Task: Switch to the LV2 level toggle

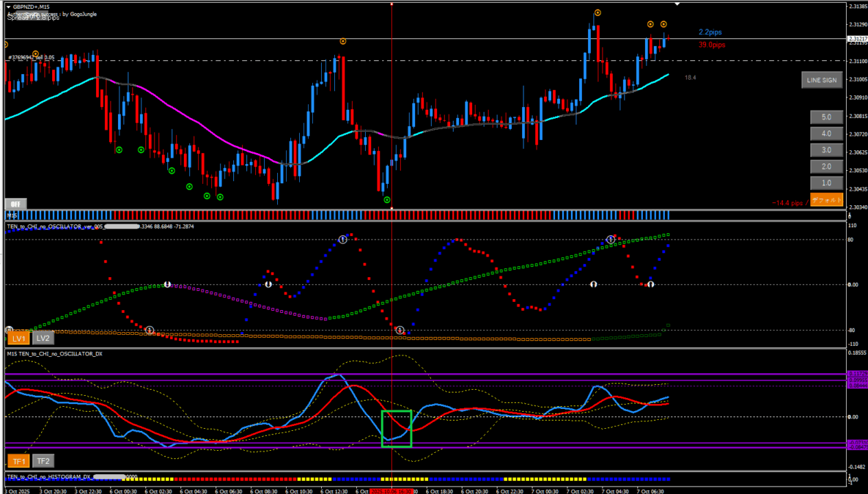Action: click(43, 338)
